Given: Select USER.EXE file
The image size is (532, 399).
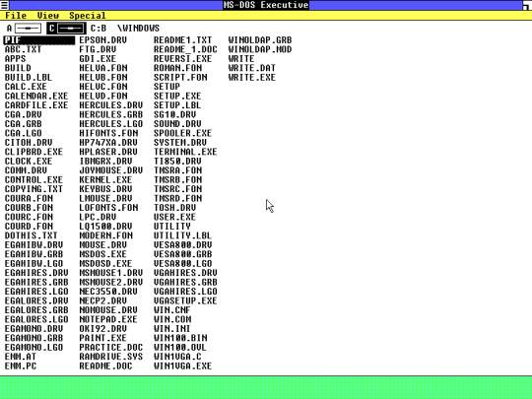Looking at the screenshot, I should pos(174,217).
